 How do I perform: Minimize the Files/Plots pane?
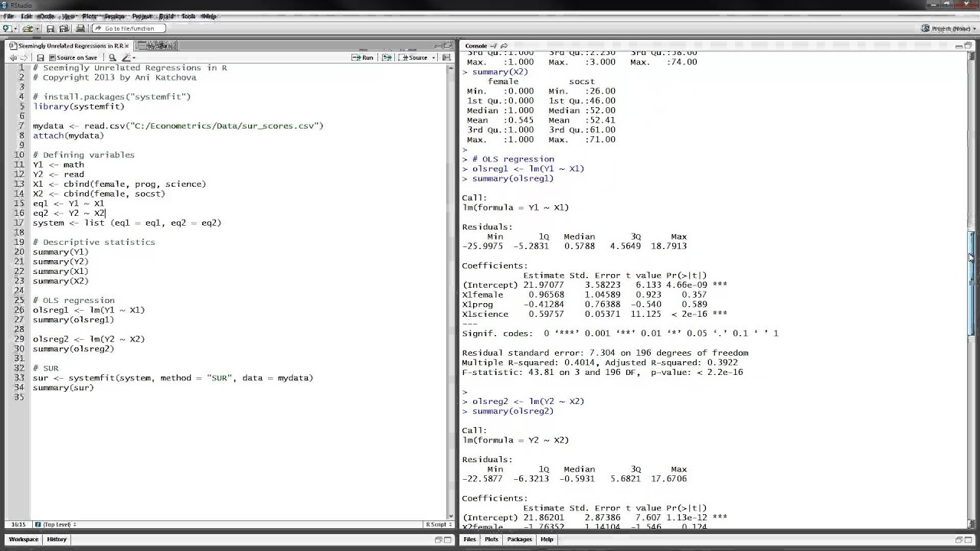coord(958,540)
